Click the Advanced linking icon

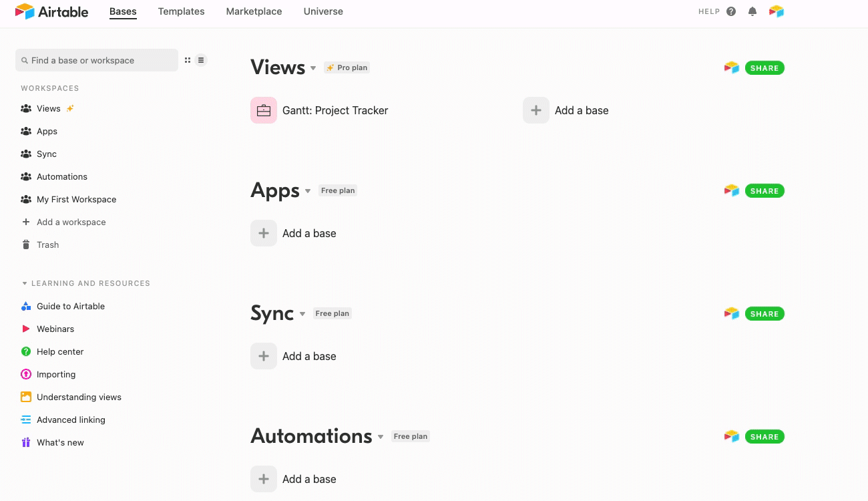click(x=26, y=420)
